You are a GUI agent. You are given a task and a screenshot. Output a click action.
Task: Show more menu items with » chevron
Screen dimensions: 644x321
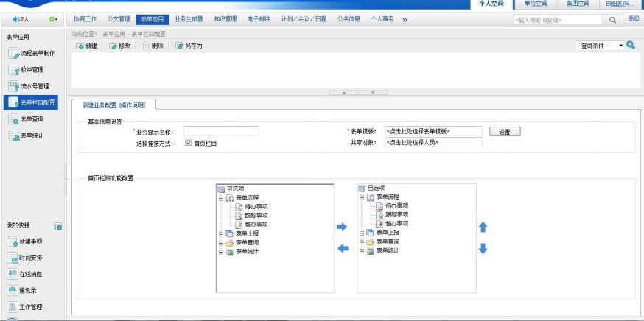[x=405, y=20]
